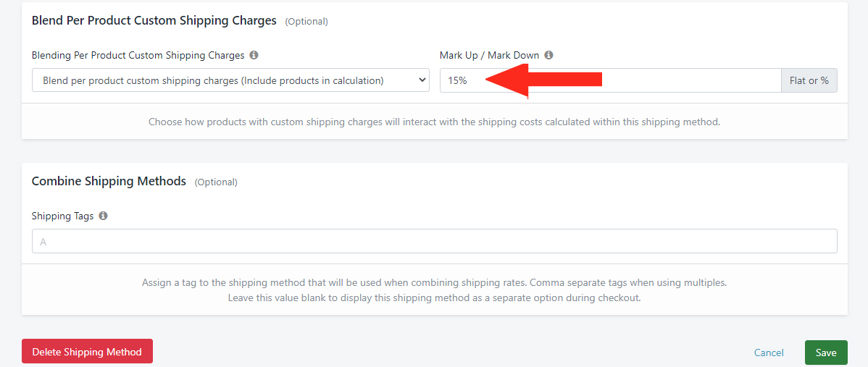Open the Blend per product custom shipping dropdown

[x=231, y=80]
